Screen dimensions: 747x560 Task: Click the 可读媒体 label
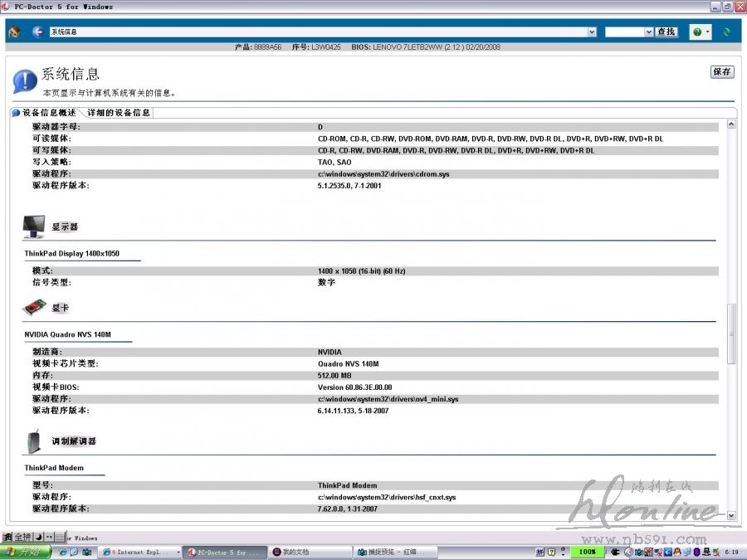click(x=52, y=139)
